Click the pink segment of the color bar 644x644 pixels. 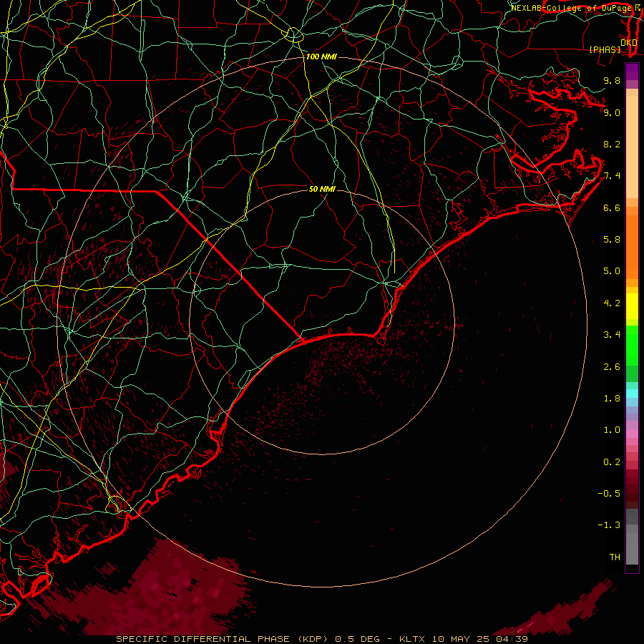(632, 434)
